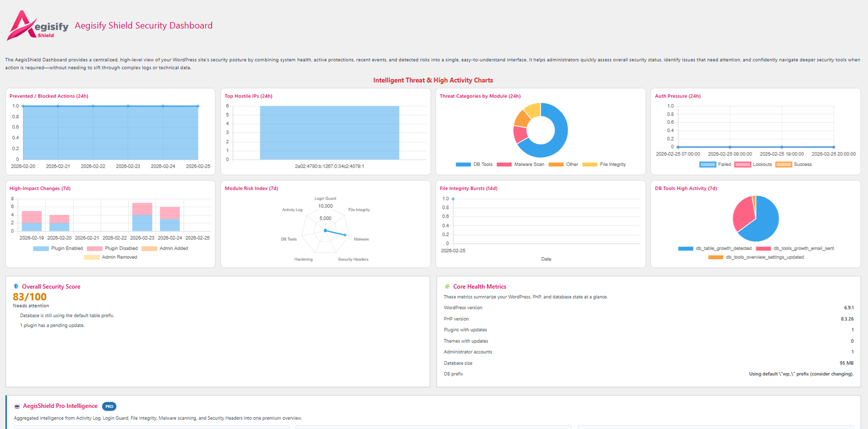Toggle Lockouts legend entry
Image resolution: width=868 pixels, height=429 pixels.
click(x=754, y=164)
